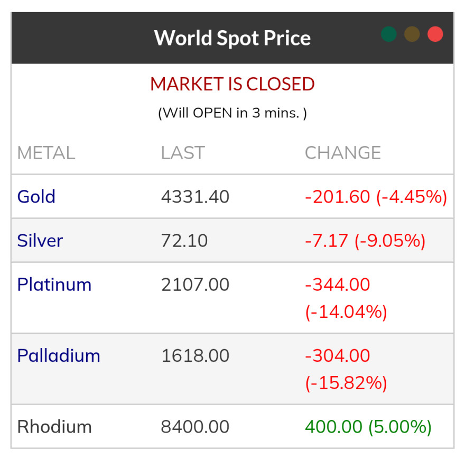Screen dimensions: 465x476
Task: Click the LAST column header
Action: [183, 153]
